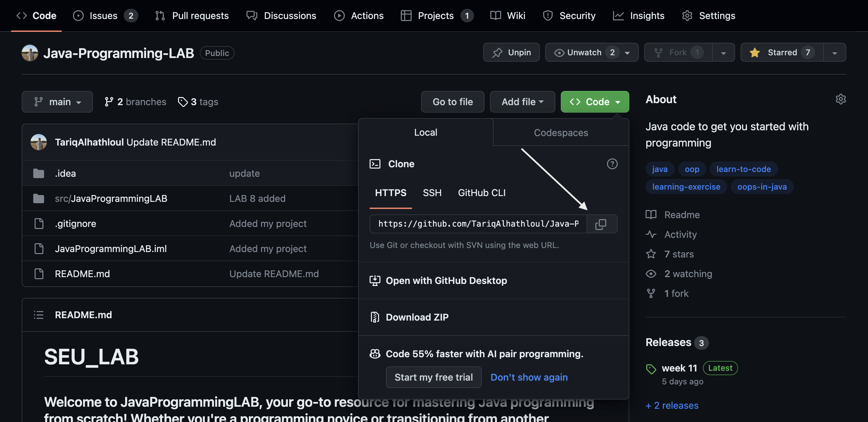Click the learn-to-code topic tag

coord(744,169)
